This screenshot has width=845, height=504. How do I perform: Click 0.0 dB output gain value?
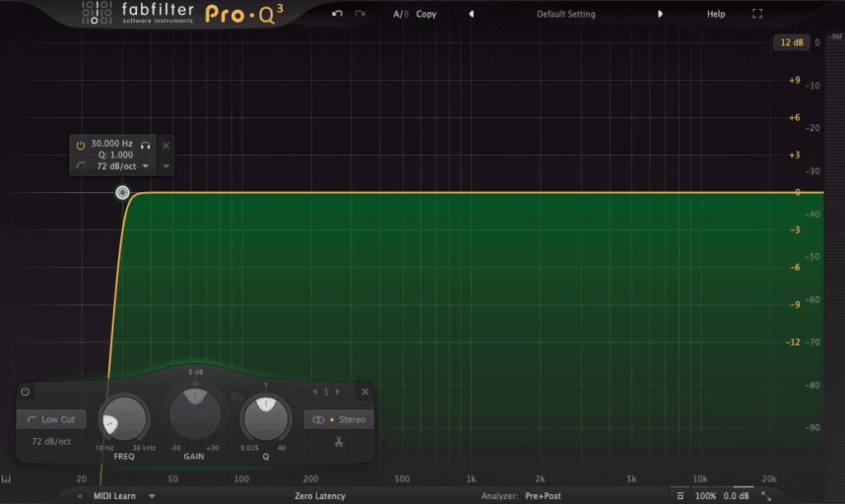(x=736, y=496)
